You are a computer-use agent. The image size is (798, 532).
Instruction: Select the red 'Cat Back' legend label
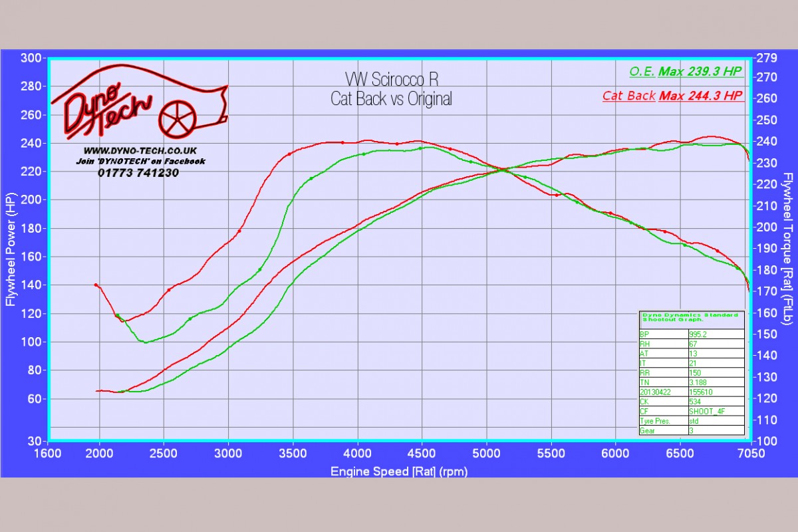pos(629,96)
